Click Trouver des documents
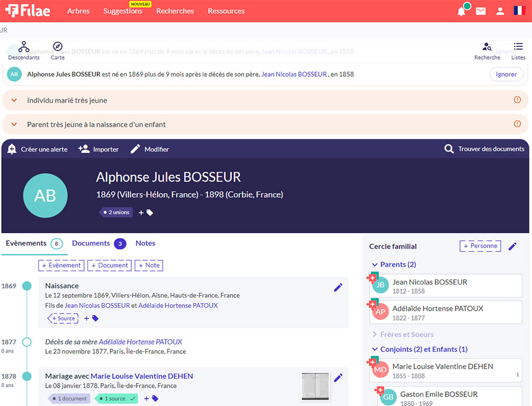Screen dimensions: 532x406 [x=484, y=149]
